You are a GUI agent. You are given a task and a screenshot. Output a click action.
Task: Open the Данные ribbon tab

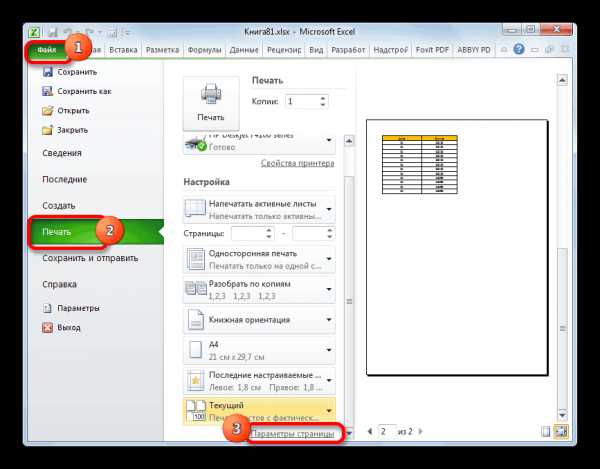point(244,50)
